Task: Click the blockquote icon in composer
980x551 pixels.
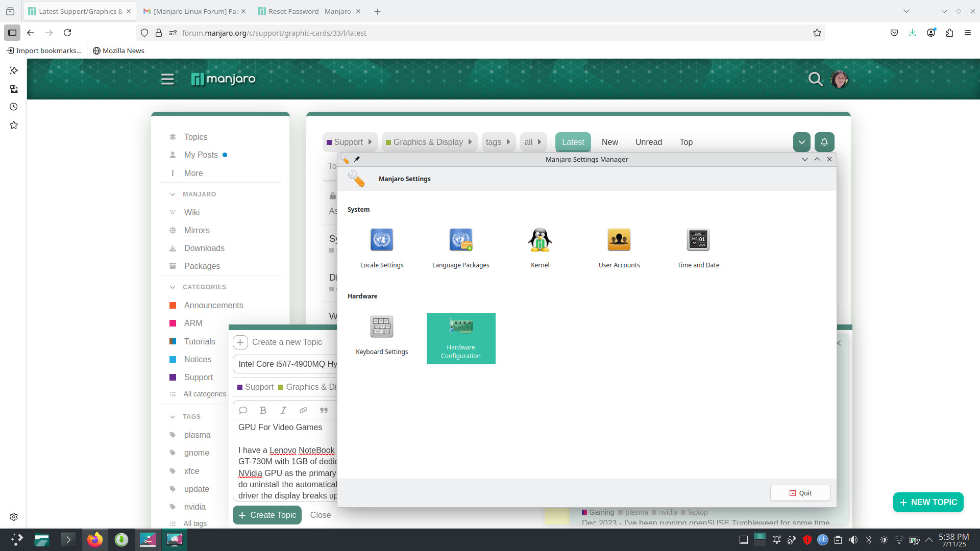Action: click(x=324, y=410)
